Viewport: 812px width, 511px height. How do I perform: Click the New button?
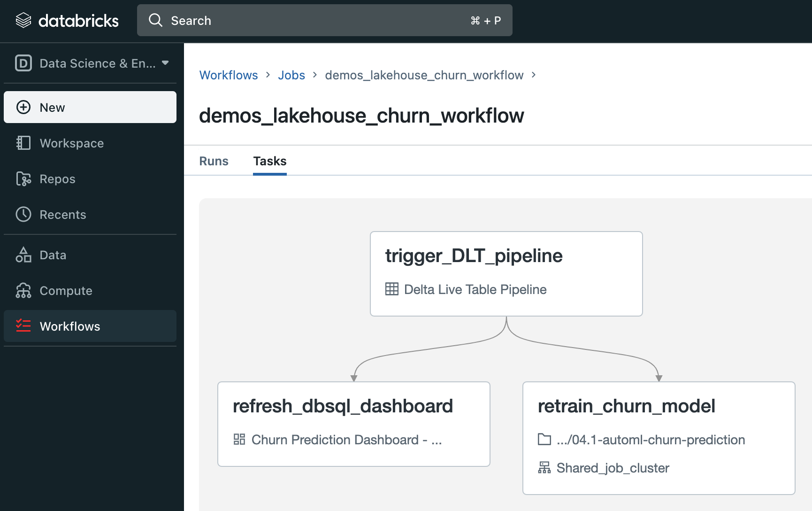pyautogui.click(x=90, y=107)
